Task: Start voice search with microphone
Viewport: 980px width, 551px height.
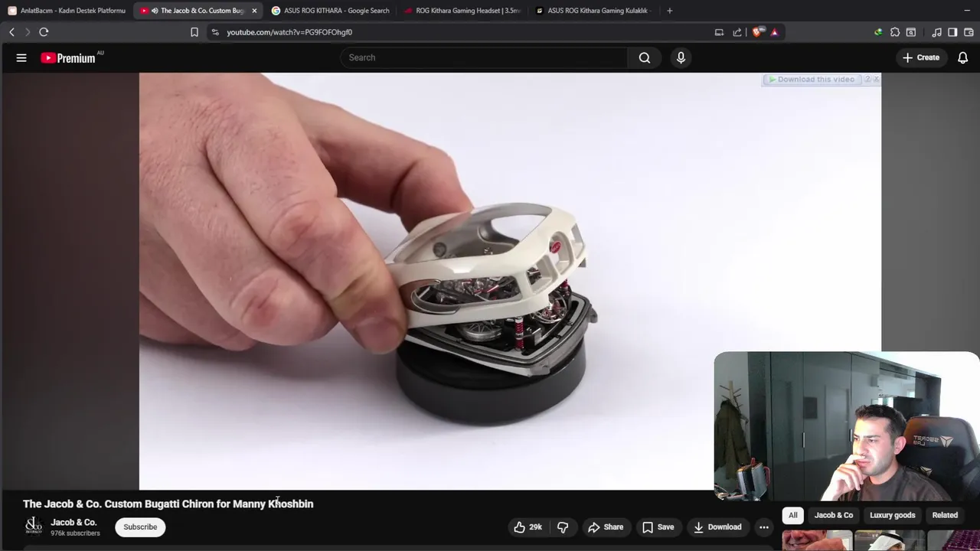Action: coord(681,57)
